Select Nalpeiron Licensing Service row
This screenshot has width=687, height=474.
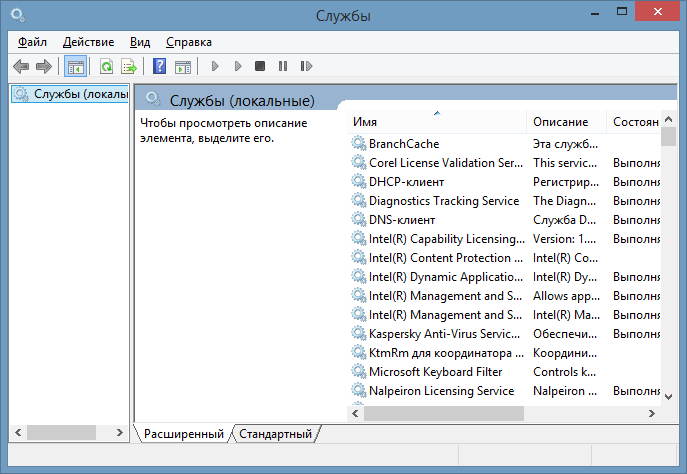pos(505,391)
